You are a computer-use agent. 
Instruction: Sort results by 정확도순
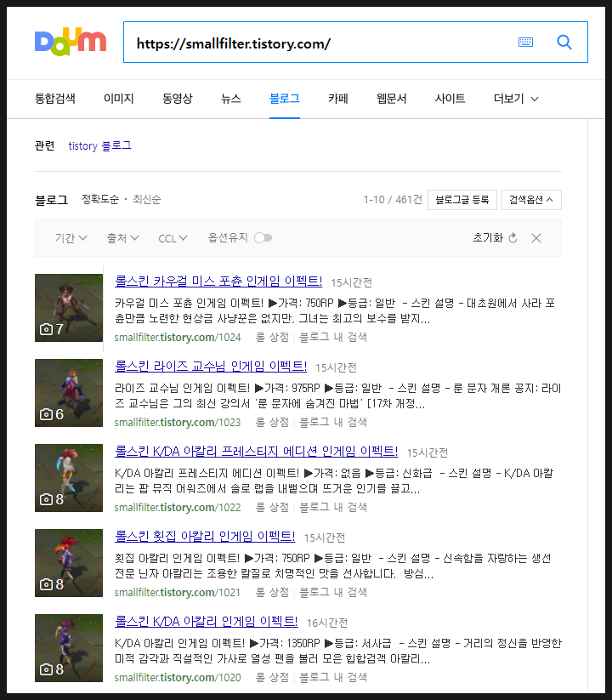pos(100,199)
